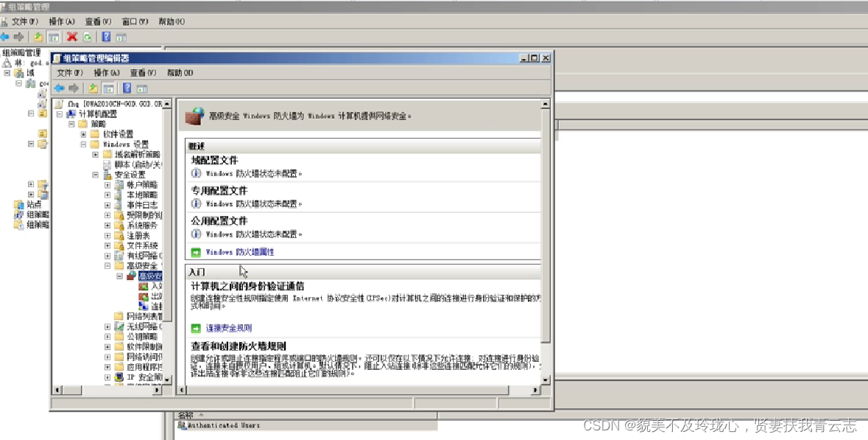Click the firewall icon of the highlighted 高级安全 node

pyautogui.click(x=131, y=276)
